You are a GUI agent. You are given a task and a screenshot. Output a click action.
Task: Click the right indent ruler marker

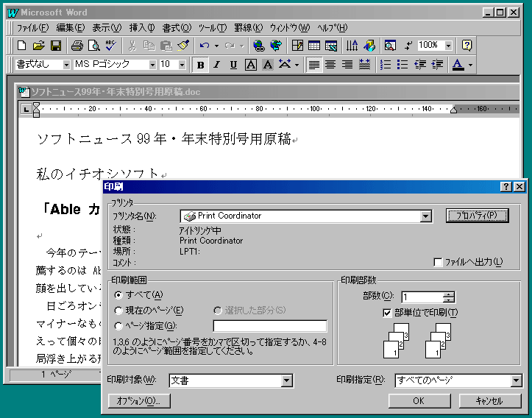(x=453, y=110)
